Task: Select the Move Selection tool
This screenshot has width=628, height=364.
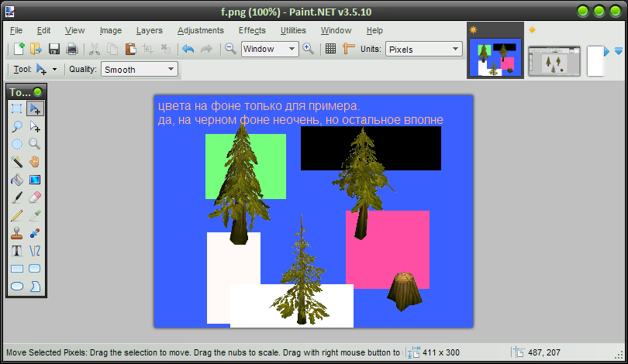Action: [x=35, y=126]
